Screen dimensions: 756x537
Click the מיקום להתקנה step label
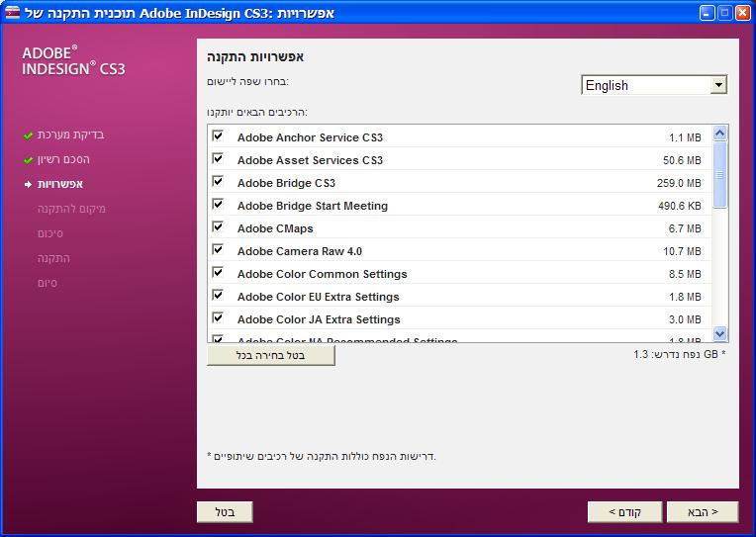(71, 209)
